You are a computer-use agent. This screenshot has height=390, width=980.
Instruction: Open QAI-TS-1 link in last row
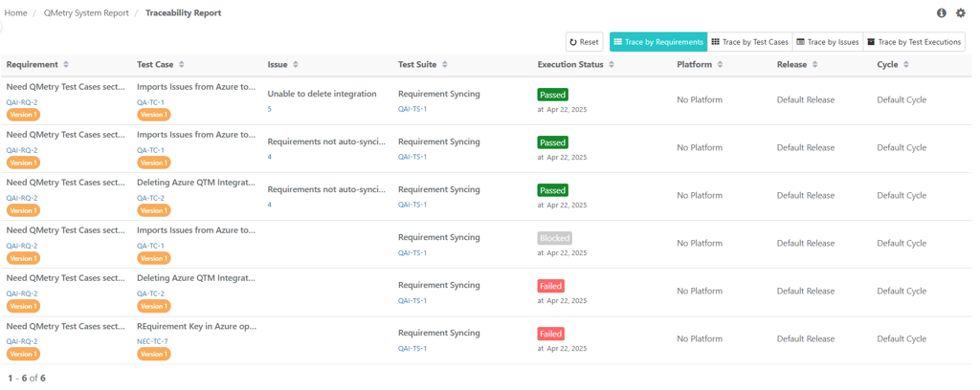pyautogui.click(x=412, y=348)
